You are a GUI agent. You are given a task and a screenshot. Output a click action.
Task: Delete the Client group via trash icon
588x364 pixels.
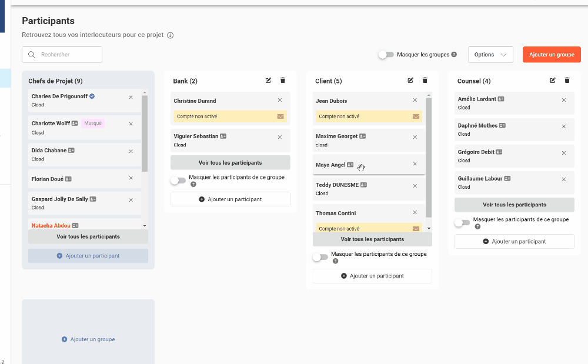(x=425, y=81)
